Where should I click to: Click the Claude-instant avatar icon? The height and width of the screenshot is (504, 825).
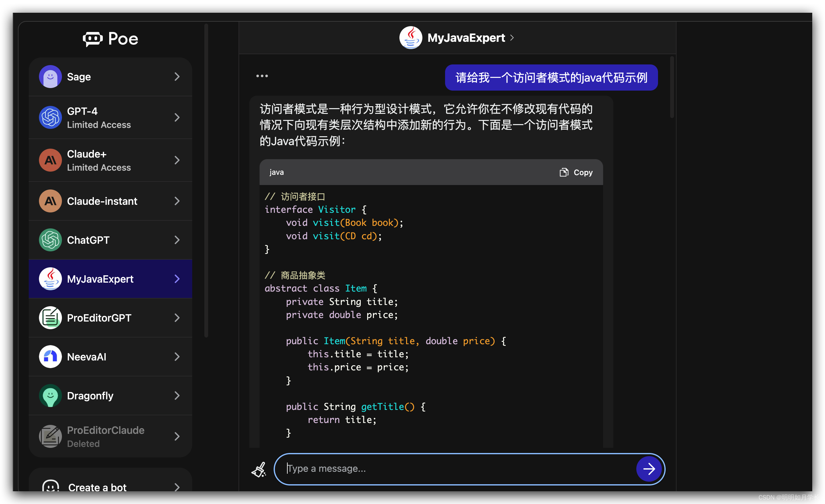[x=50, y=201]
